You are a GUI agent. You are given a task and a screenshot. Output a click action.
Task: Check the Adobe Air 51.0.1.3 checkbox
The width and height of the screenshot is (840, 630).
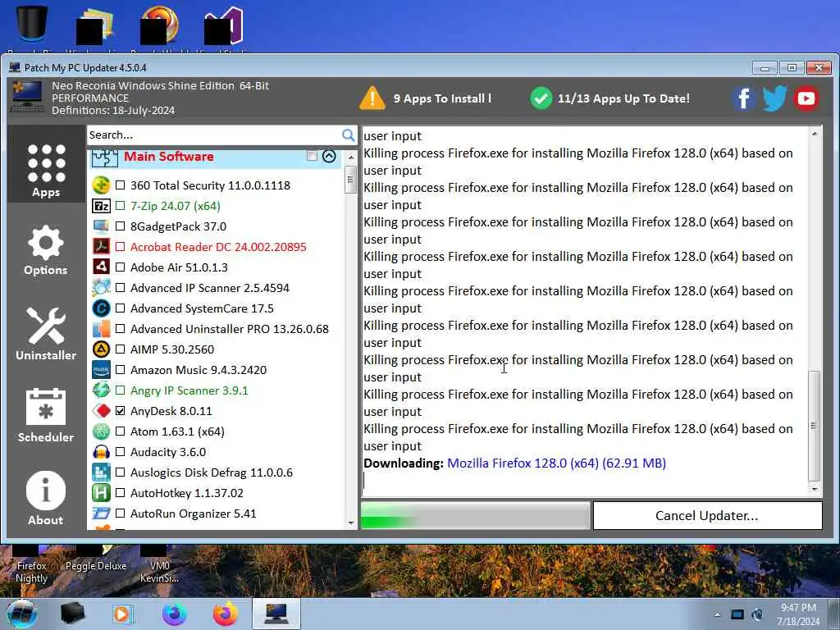(120, 267)
